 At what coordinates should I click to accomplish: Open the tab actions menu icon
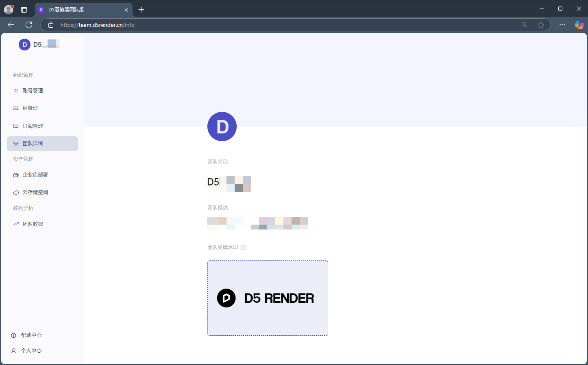click(24, 10)
